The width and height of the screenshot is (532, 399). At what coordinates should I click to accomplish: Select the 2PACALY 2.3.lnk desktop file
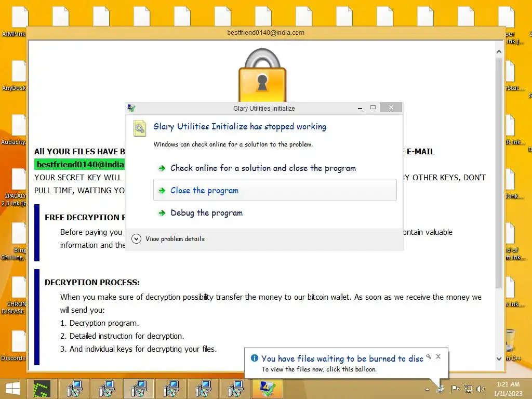pos(14,187)
